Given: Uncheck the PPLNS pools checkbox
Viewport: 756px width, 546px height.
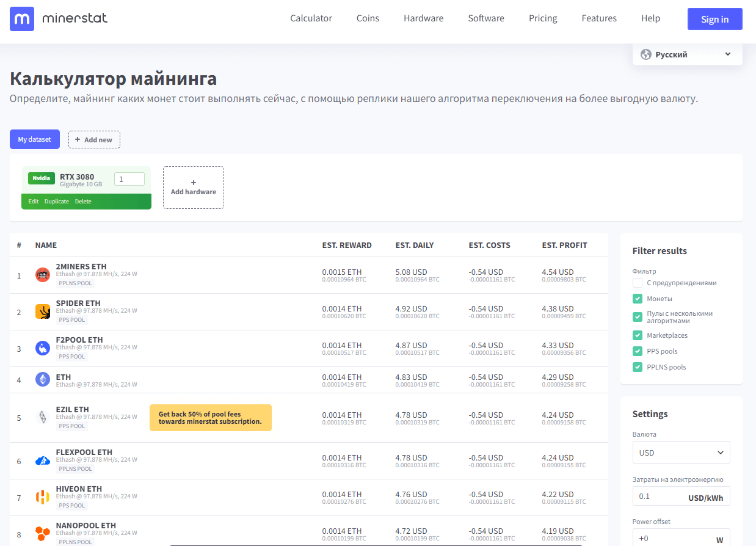Looking at the screenshot, I should (638, 367).
